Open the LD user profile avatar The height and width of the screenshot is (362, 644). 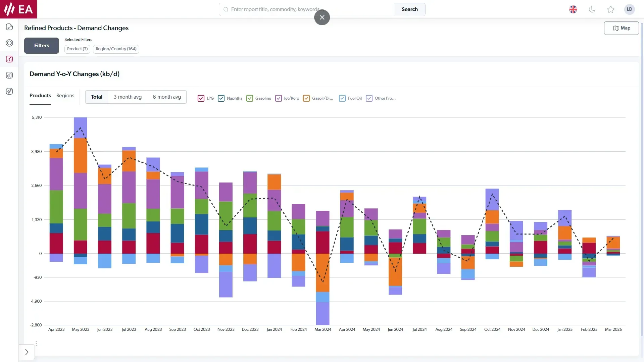[x=630, y=9]
